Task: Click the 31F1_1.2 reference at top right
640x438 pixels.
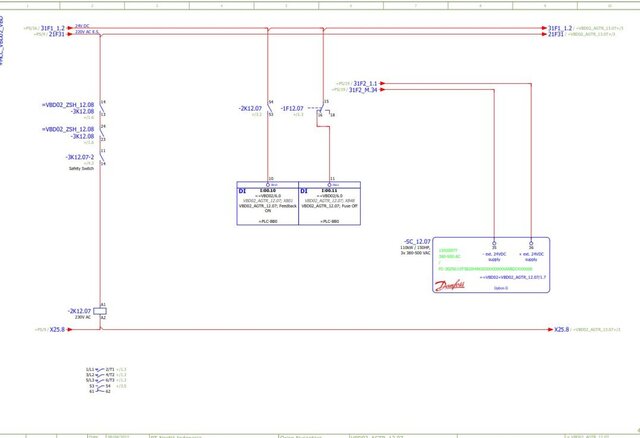Action: pyautogui.click(x=559, y=28)
